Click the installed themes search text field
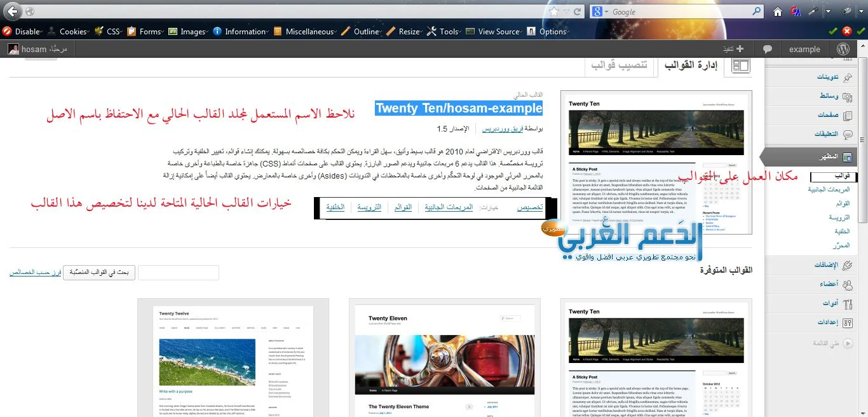The image size is (868, 417). 179,273
